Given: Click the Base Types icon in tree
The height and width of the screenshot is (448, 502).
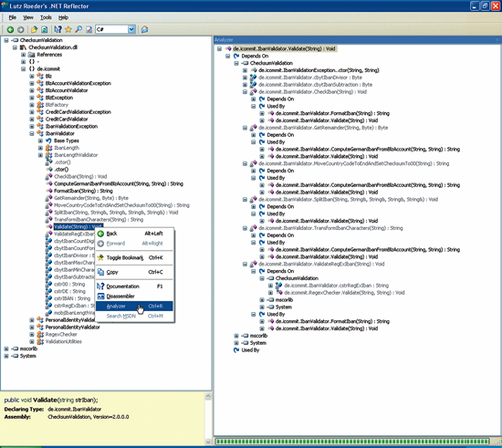Looking at the screenshot, I should [x=48, y=141].
